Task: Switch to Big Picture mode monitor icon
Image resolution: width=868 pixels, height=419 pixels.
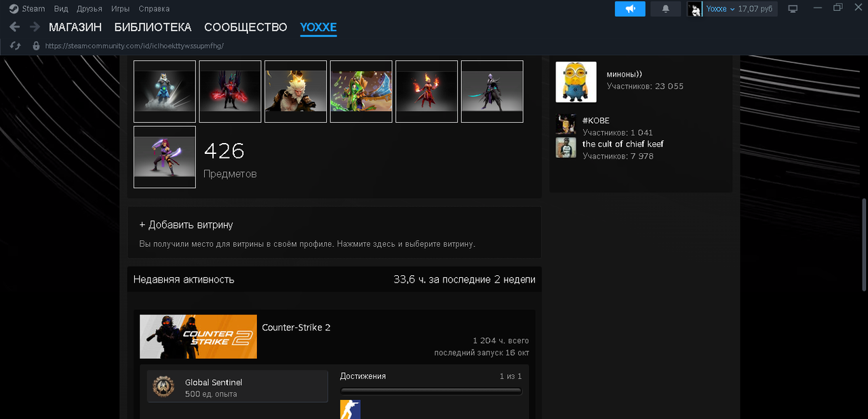Action: pyautogui.click(x=793, y=9)
